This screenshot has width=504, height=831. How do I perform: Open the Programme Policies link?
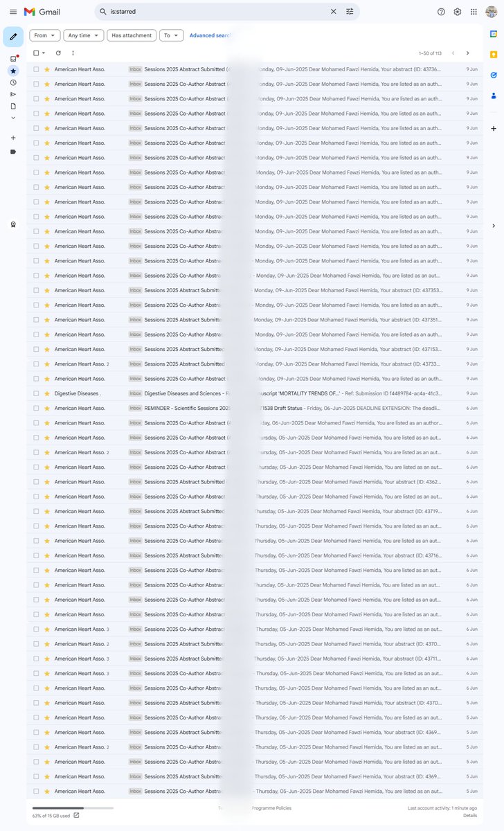pos(271,808)
